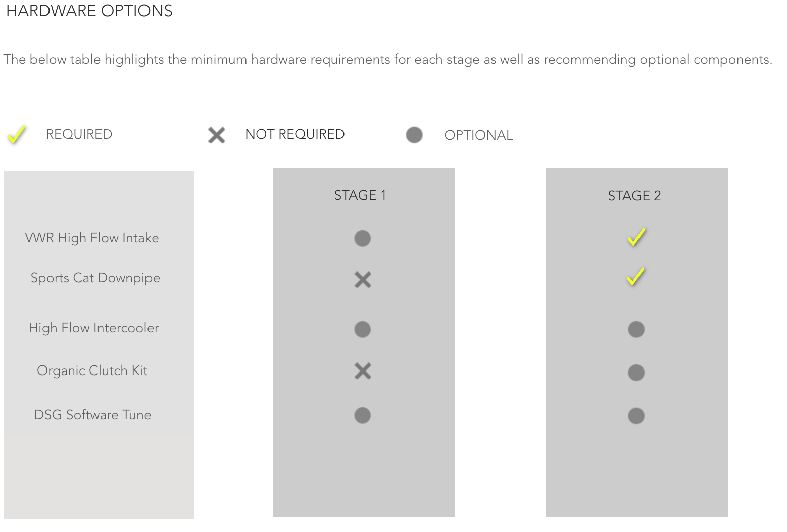The height and width of the screenshot is (532, 787).
Task: Click the grey dot beside OPTIONAL legend
Action: click(x=414, y=135)
